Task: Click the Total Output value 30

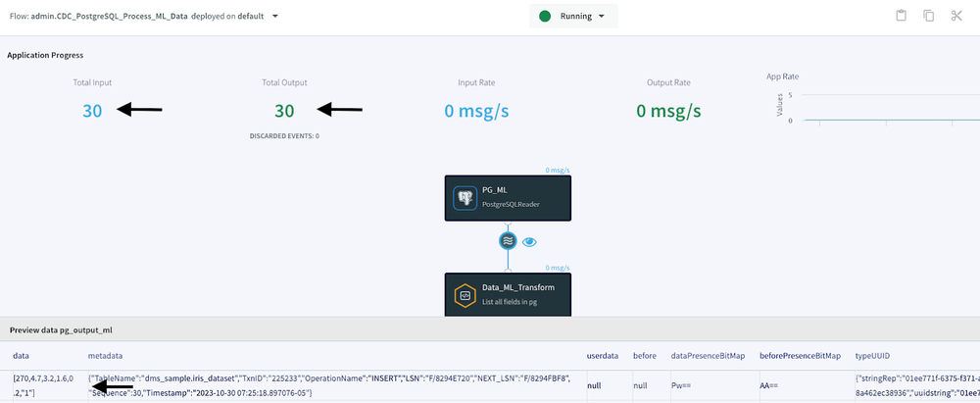Action: (284, 111)
